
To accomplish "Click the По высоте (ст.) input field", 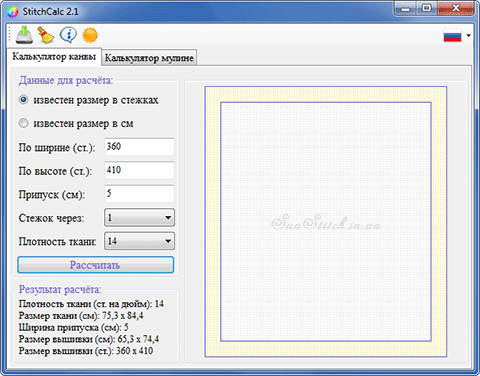I will pos(139,170).
